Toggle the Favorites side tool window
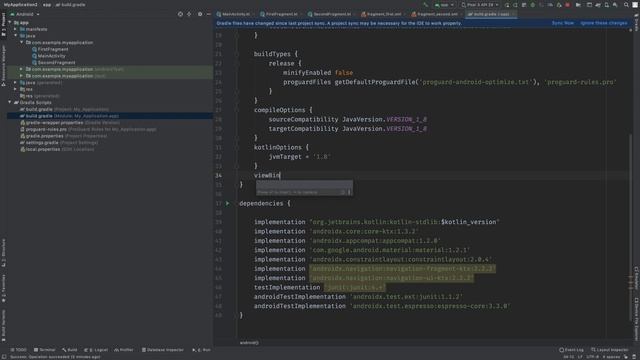Screen dimensions: 640x360 coord(4,288)
